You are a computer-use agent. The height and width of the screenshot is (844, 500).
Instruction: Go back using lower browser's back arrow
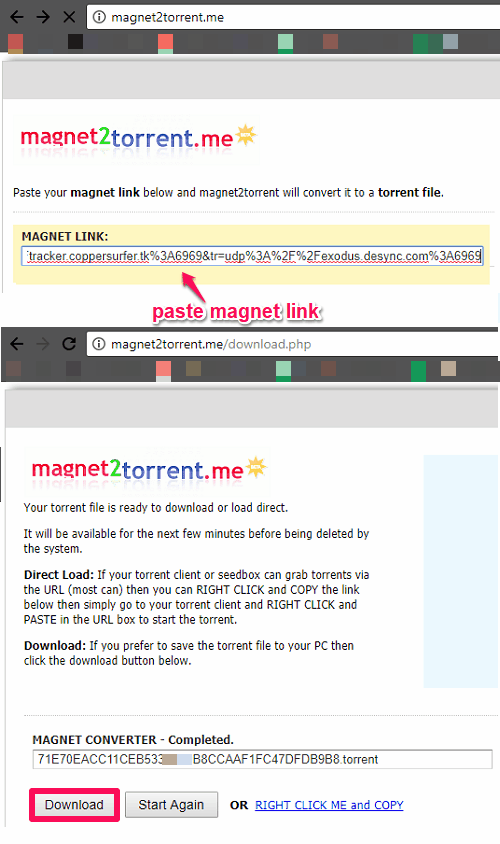pyautogui.click(x=17, y=343)
